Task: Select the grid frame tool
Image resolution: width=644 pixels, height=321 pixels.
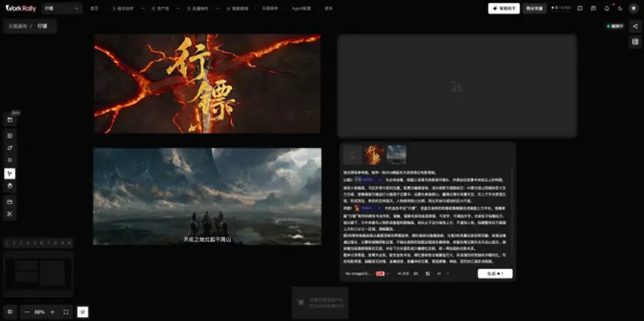Action: click(10, 160)
